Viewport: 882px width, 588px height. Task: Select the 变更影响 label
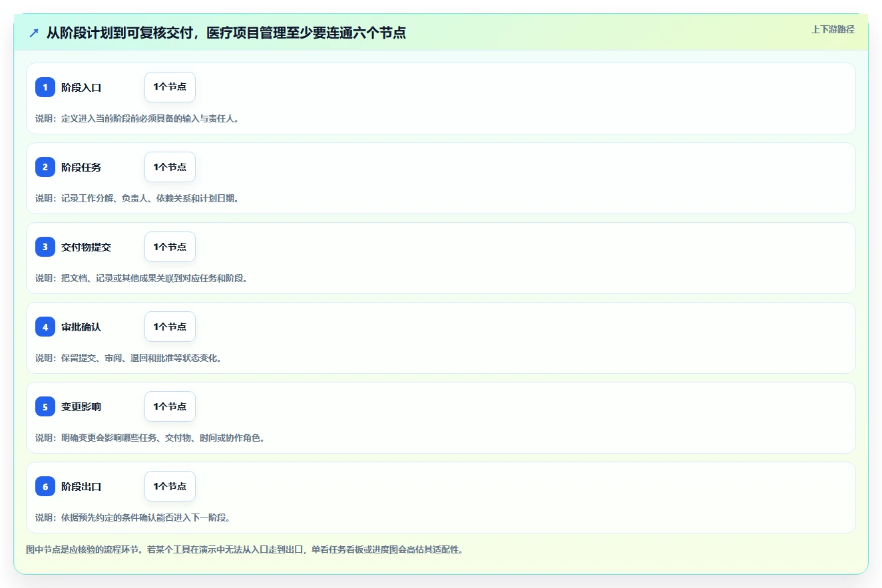[81, 406]
